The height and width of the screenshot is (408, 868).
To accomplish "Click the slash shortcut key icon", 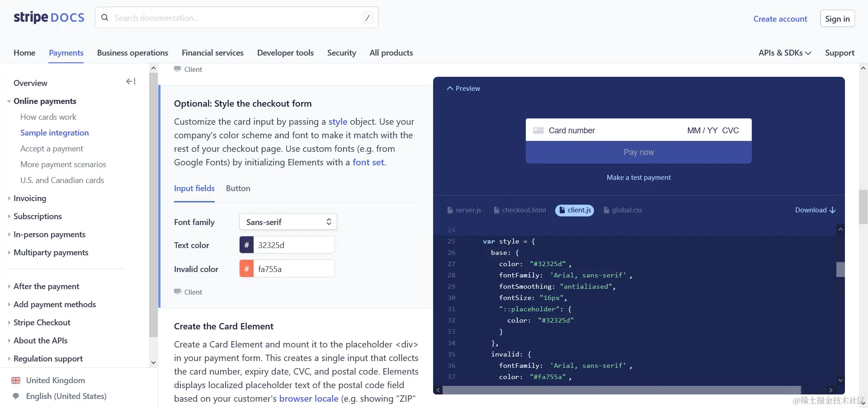I will pyautogui.click(x=368, y=18).
